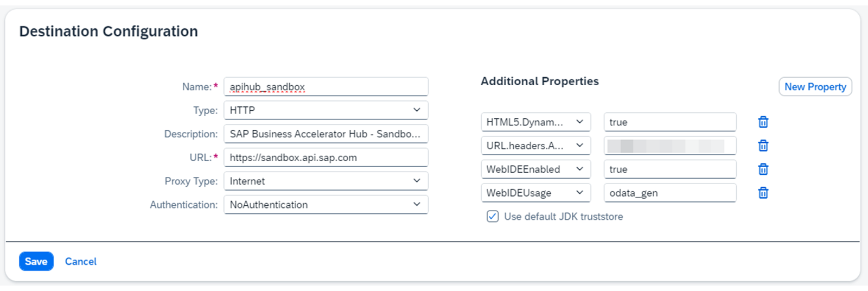Delete the URL.headers.A... property row

[763, 145]
